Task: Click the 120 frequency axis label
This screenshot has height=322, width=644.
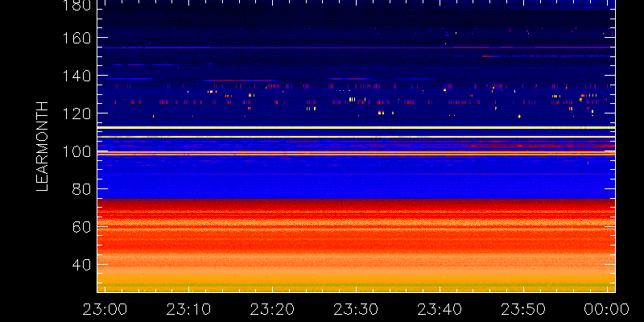Action: coord(76,114)
